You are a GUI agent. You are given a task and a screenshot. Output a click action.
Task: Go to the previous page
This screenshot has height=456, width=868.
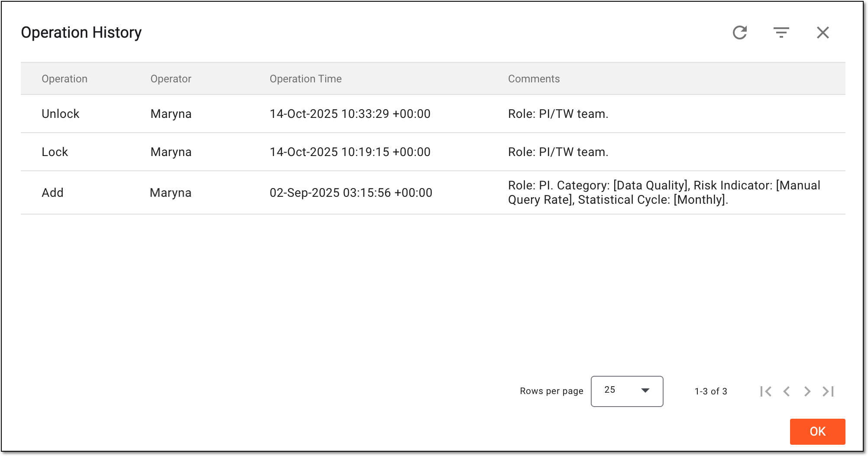tap(787, 391)
